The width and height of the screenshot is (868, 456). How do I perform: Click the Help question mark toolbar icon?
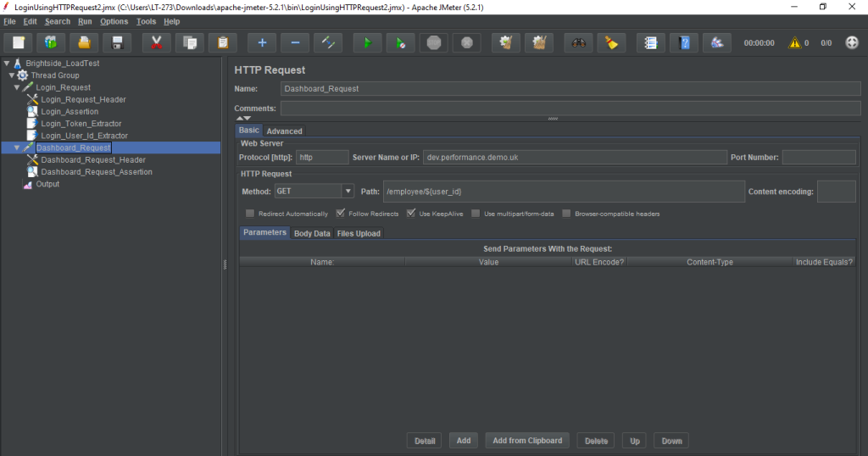[684, 42]
